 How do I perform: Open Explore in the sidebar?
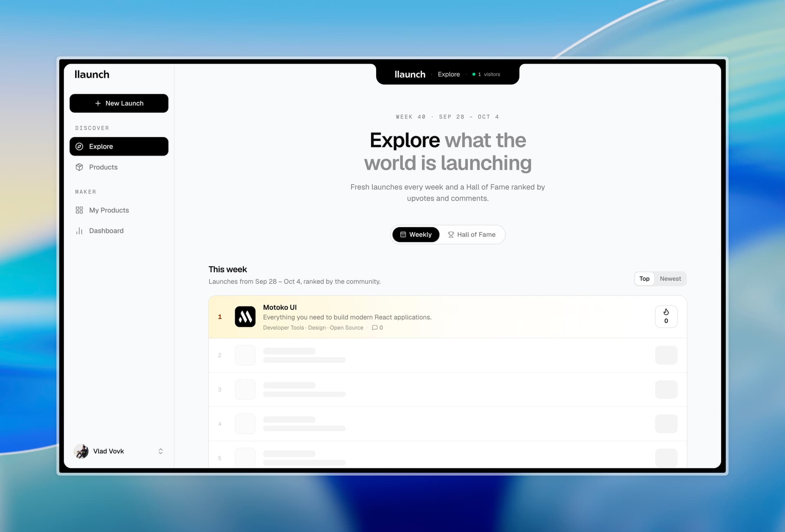coord(119,146)
